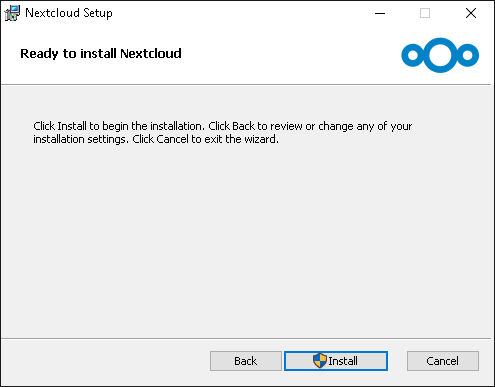This screenshot has height=387, width=495.
Task: Begin installation with the Install button
Action: pyautogui.click(x=336, y=361)
